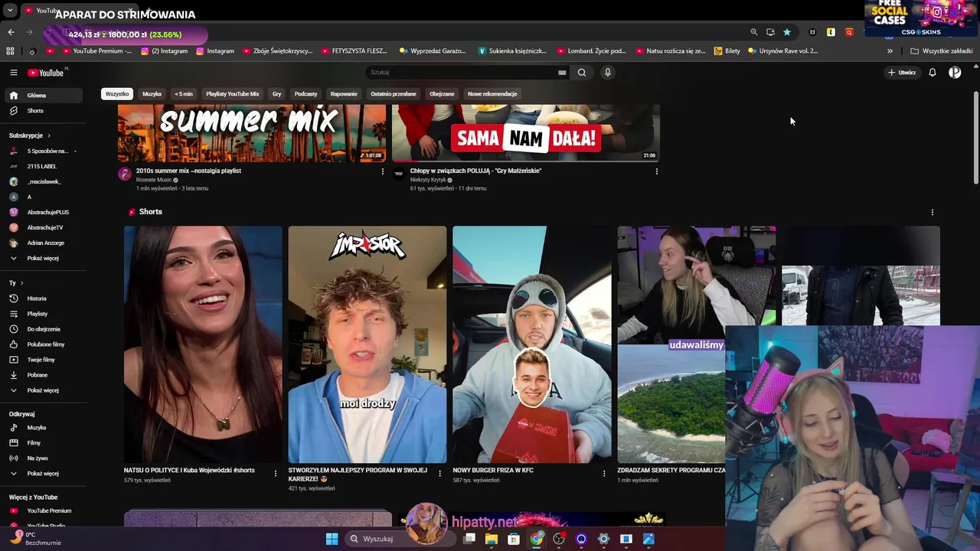The image size is (980, 551).
Task: Open options menu for 2010s summer mix
Action: [x=383, y=171]
